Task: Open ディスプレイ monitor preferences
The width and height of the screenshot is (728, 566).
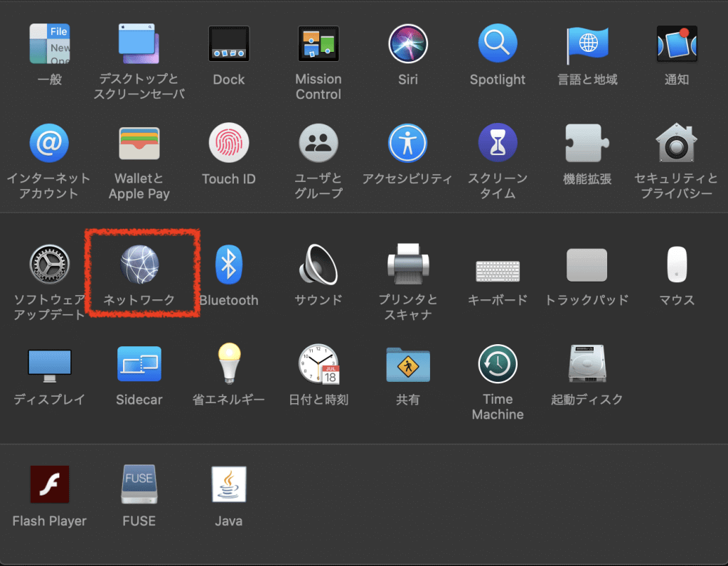Action: coord(50,366)
